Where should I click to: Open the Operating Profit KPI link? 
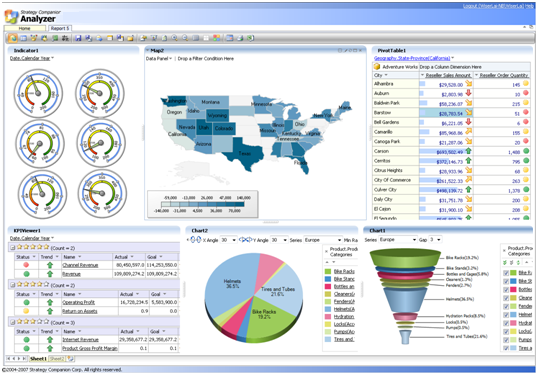pyautogui.click(x=78, y=302)
